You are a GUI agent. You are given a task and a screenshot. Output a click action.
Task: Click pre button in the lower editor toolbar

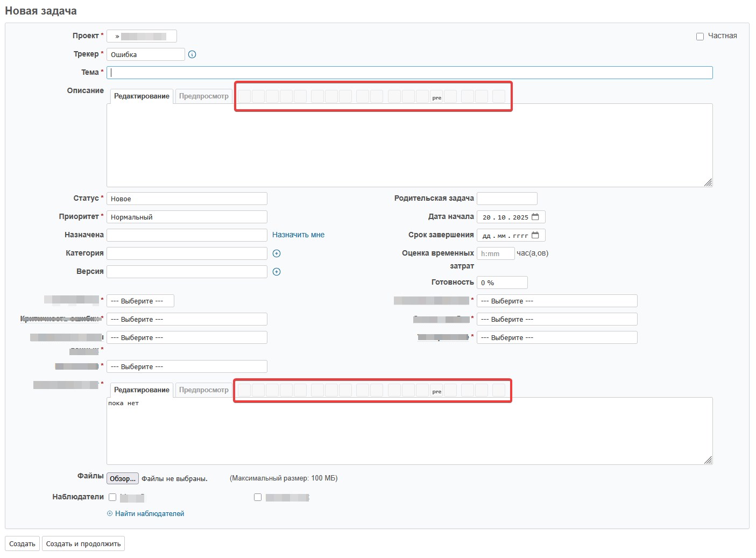436,391
